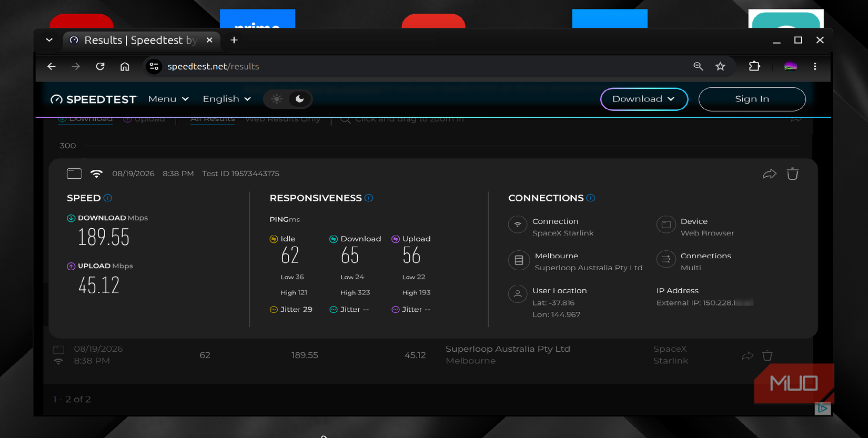
Task: Open the browser home page icon
Action: 125,66
